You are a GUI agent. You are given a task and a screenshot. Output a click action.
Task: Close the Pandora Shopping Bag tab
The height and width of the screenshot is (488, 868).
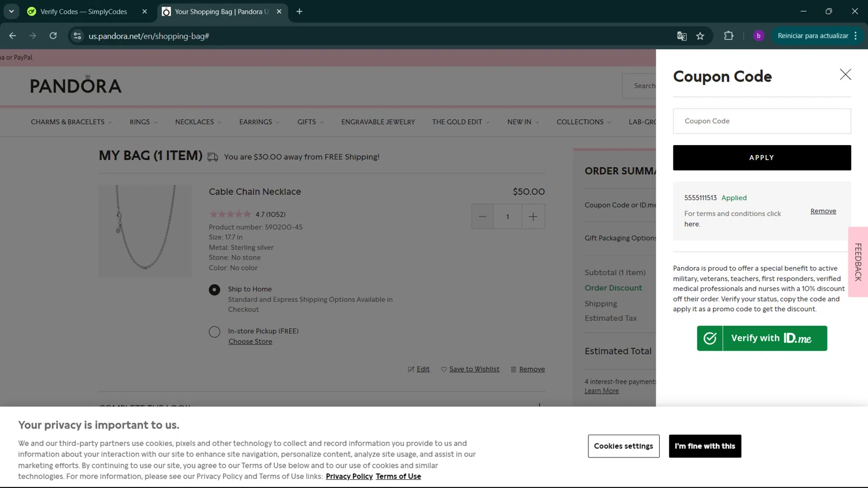[279, 12]
